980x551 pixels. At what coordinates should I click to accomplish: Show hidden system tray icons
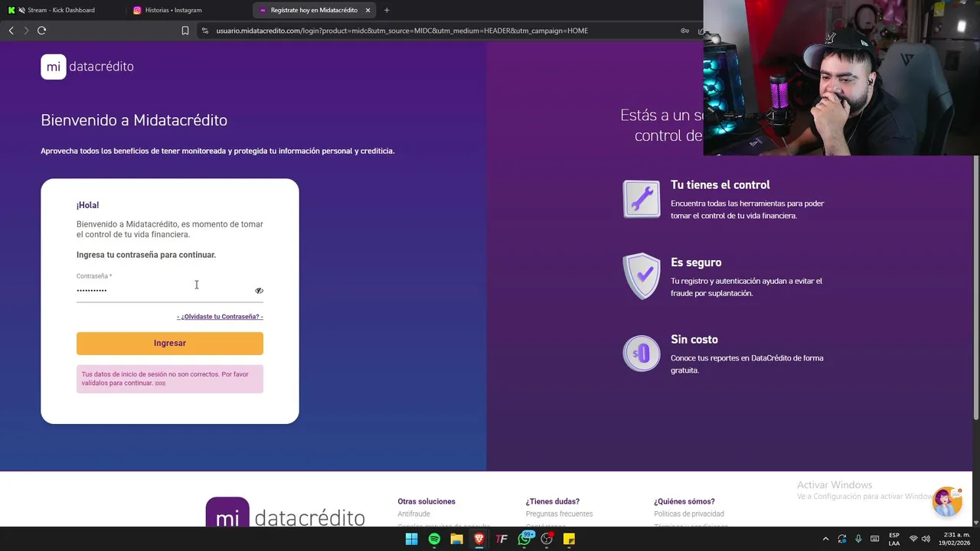[x=825, y=539]
